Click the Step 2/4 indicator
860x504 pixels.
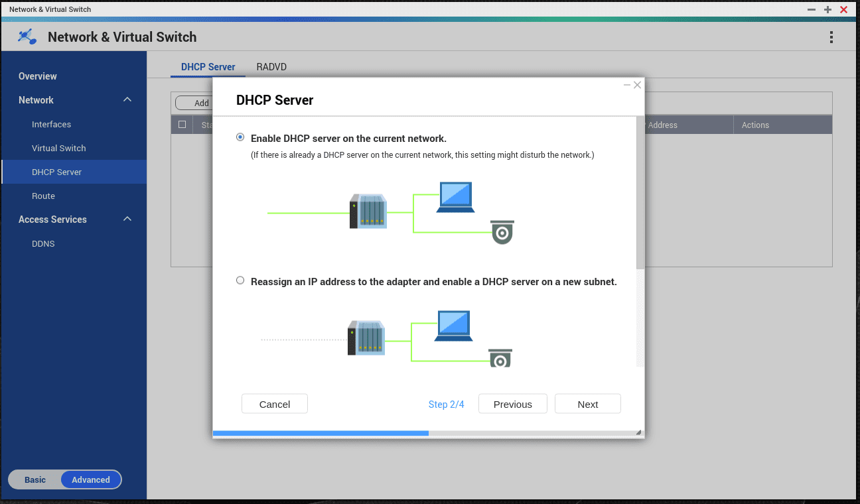(447, 404)
